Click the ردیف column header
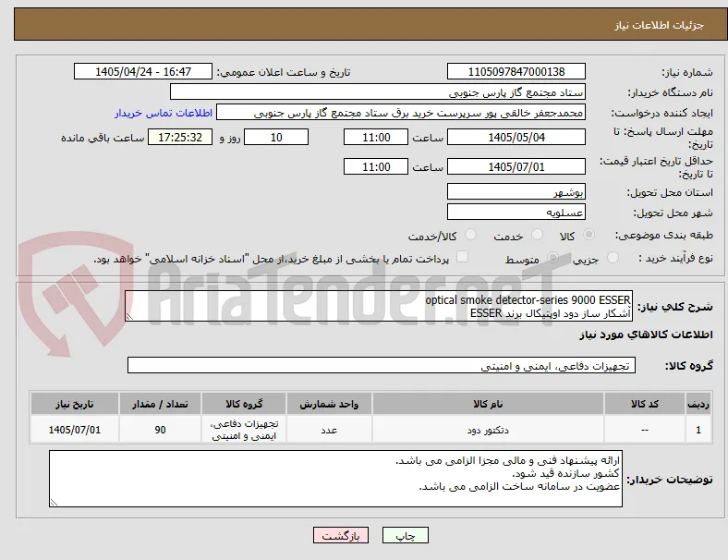 coord(698,404)
